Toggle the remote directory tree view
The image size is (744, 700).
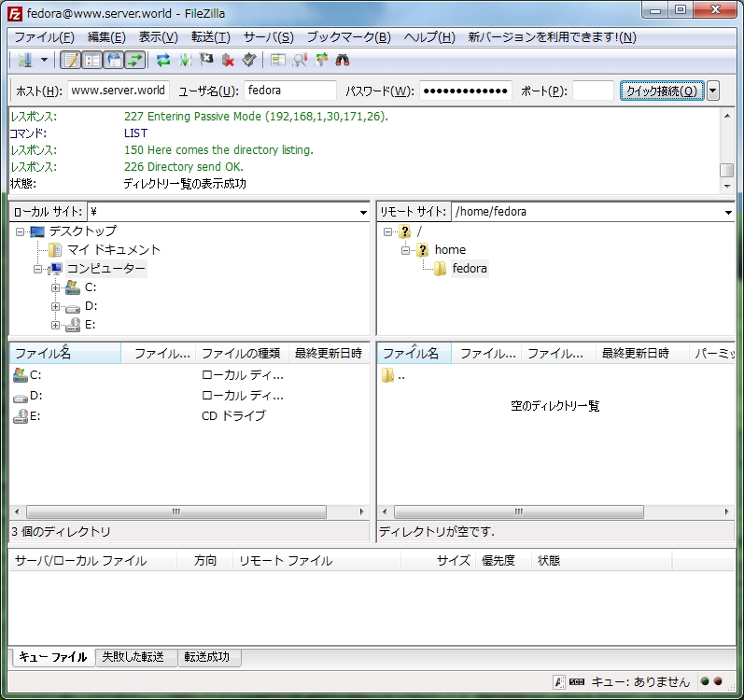click(x=114, y=61)
